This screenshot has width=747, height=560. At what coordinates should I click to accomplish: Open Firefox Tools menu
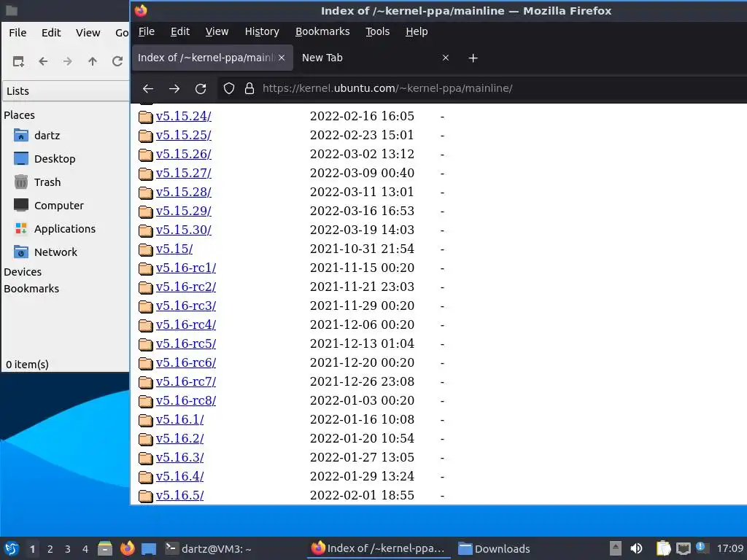tap(377, 31)
